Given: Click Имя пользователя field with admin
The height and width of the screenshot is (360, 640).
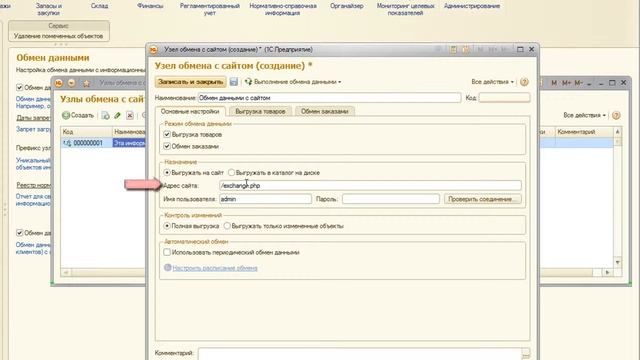Looking at the screenshot, I should (x=265, y=199).
